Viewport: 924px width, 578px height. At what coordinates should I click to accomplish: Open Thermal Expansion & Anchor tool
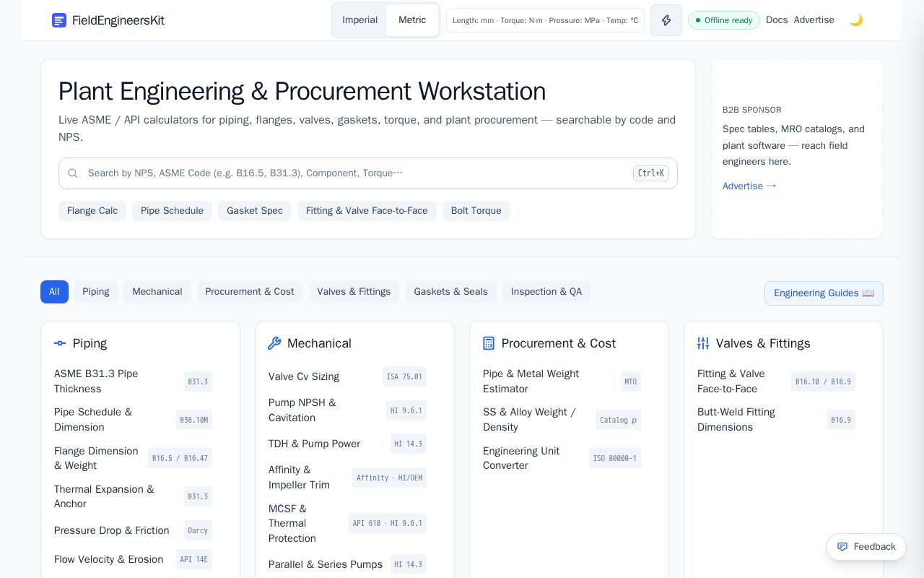tap(133, 496)
